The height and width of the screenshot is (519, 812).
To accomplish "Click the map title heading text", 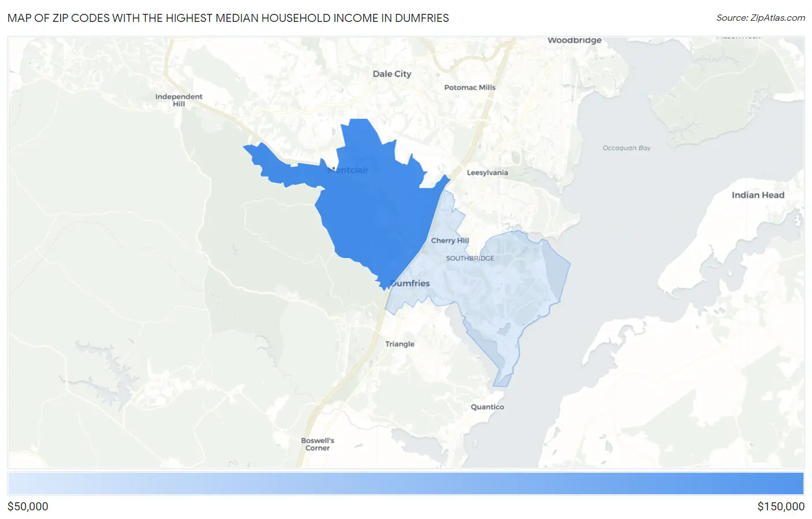I will click(228, 18).
